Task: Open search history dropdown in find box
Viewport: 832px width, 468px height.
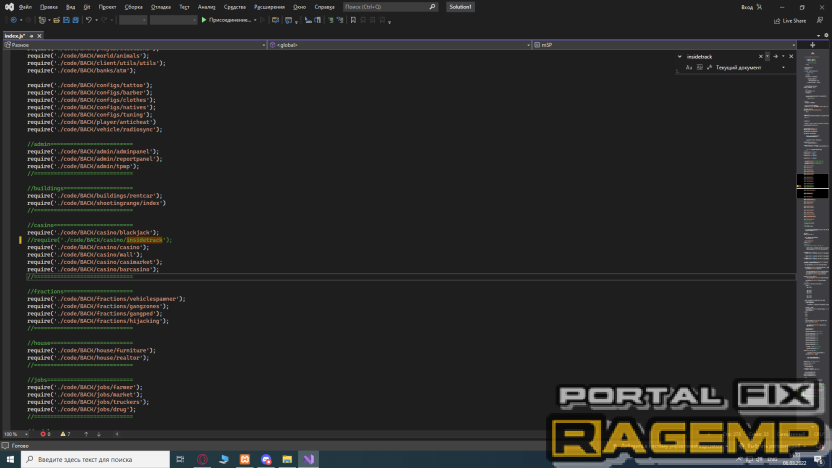Action: [x=767, y=56]
